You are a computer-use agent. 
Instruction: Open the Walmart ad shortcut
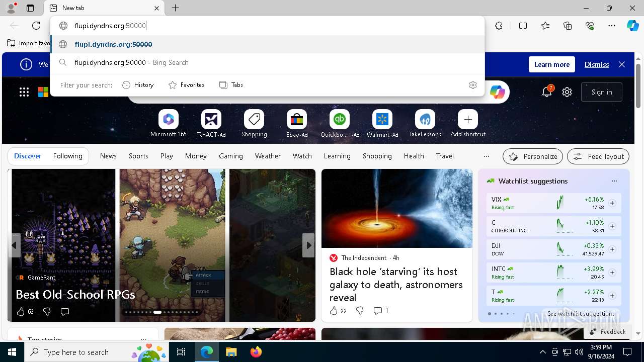click(x=382, y=123)
